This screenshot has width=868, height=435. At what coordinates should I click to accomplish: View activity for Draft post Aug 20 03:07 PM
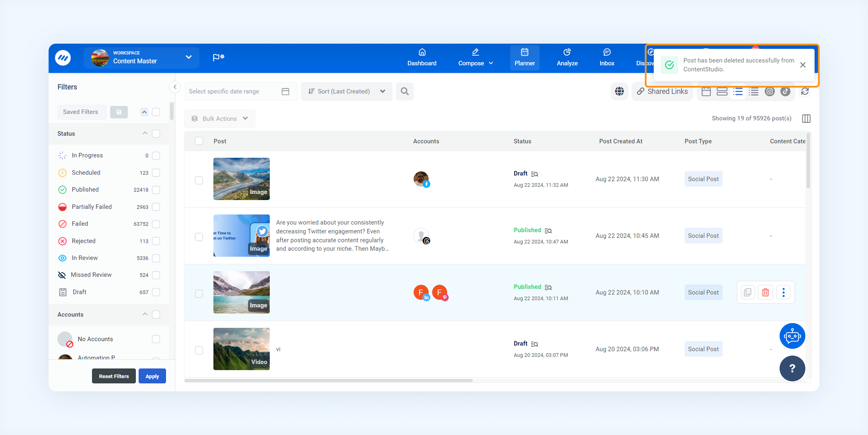[535, 344]
